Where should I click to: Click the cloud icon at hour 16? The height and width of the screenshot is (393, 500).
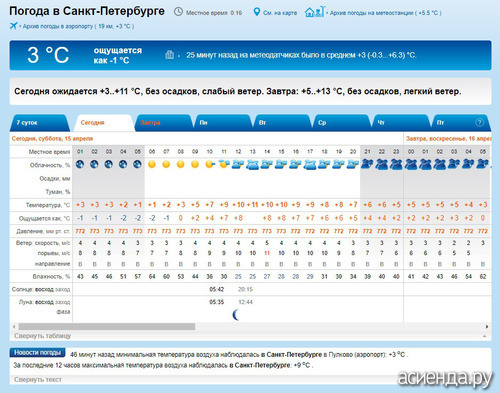[296, 164]
